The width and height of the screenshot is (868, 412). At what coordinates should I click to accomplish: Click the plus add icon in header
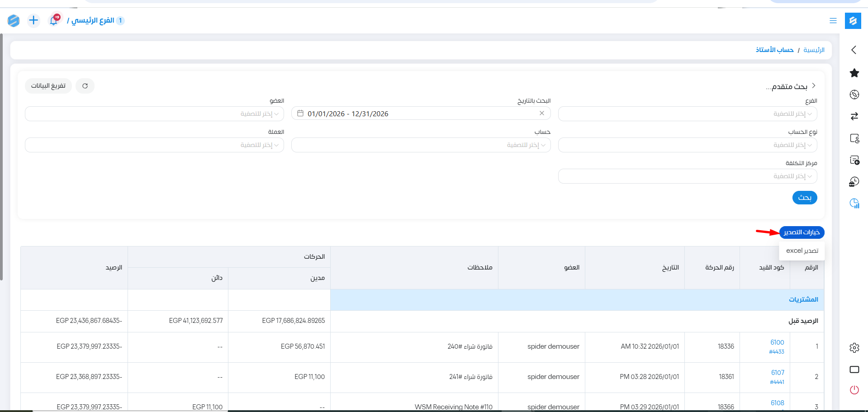[33, 20]
